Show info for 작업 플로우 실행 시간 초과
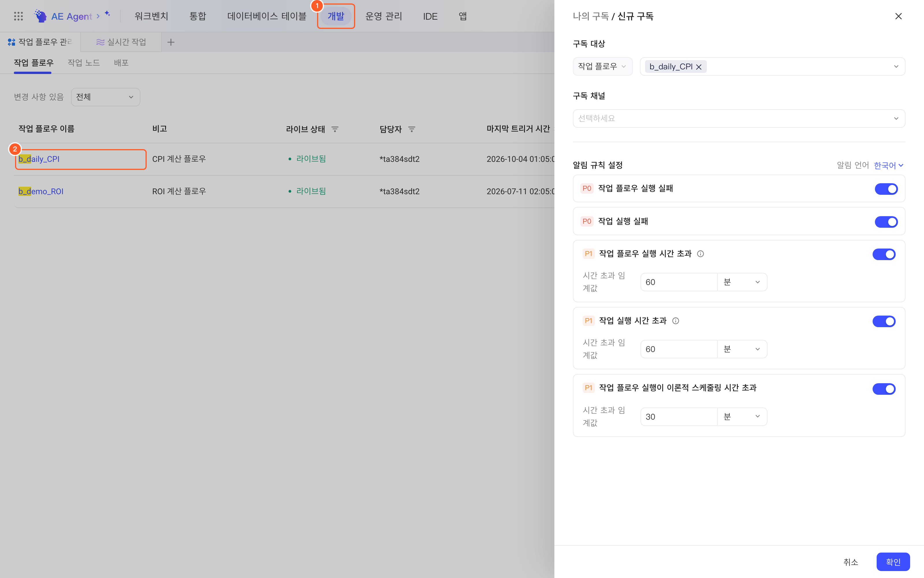 (x=701, y=254)
